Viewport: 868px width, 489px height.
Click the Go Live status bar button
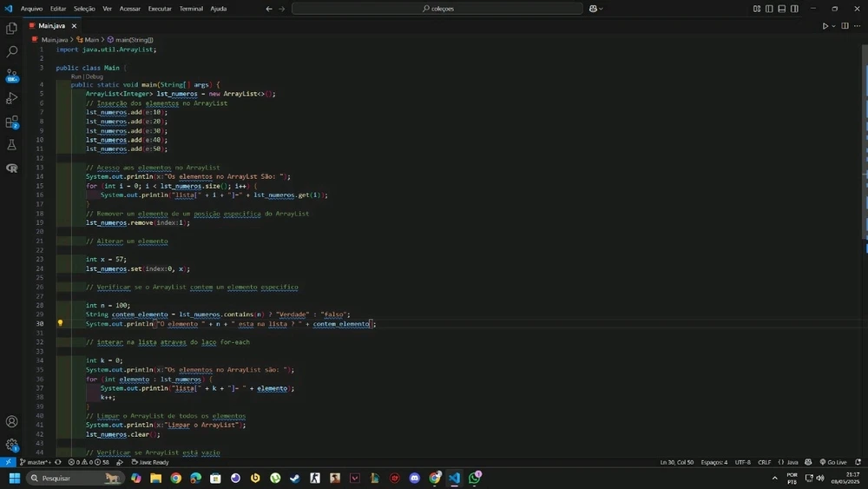coord(833,462)
